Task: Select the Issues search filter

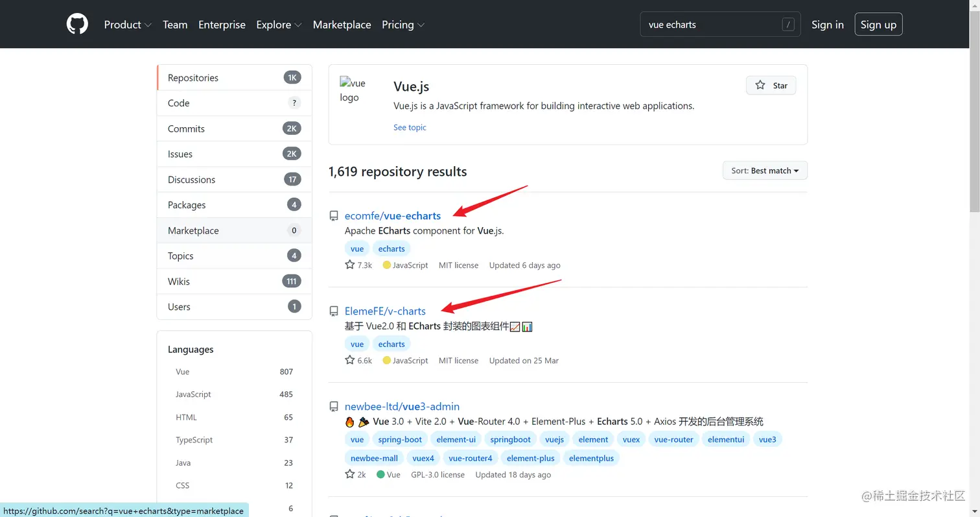Action: pyautogui.click(x=234, y=154)
